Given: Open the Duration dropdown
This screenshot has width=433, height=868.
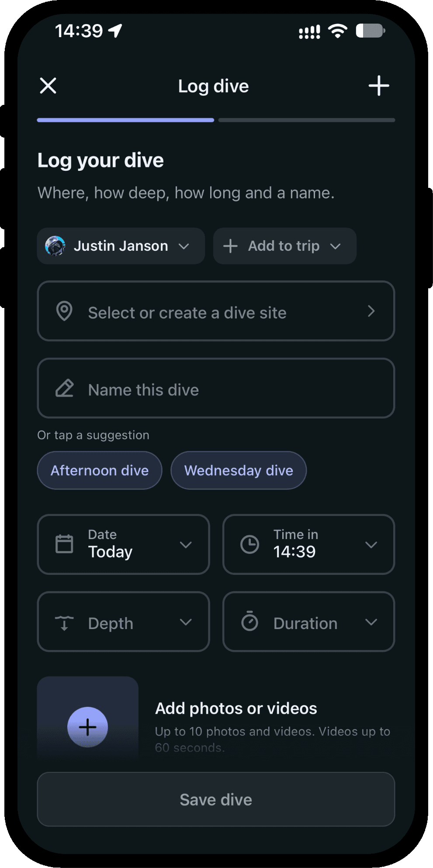Looking at the screenshot, I should 308,622.
